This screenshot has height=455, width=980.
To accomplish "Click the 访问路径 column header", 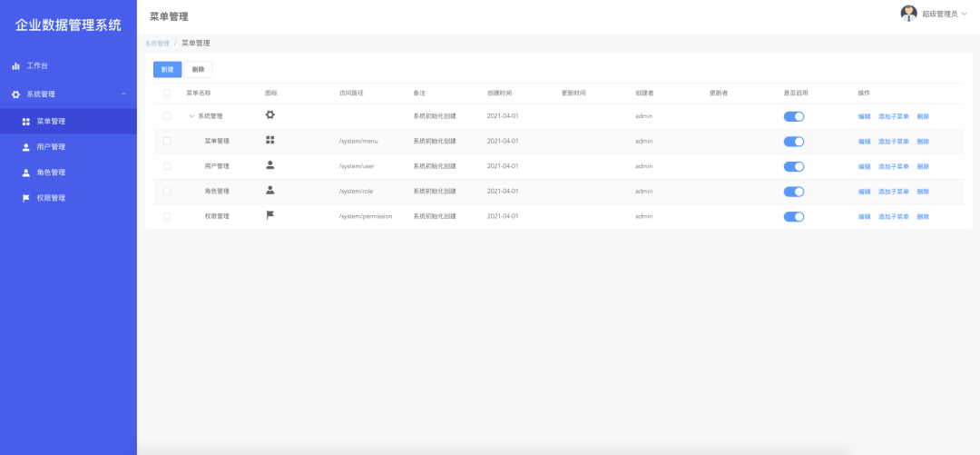I will (x=351, y=93).
